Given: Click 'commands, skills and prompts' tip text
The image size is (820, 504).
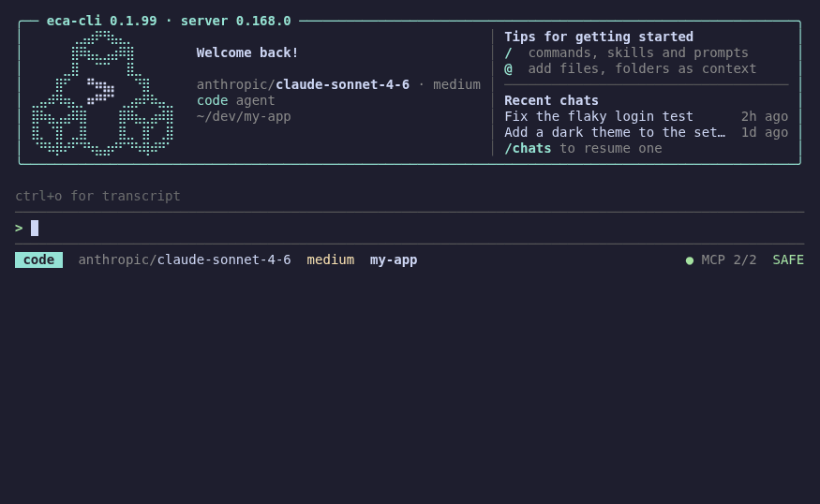Looking at the screenshot, I should click(638, 52).
